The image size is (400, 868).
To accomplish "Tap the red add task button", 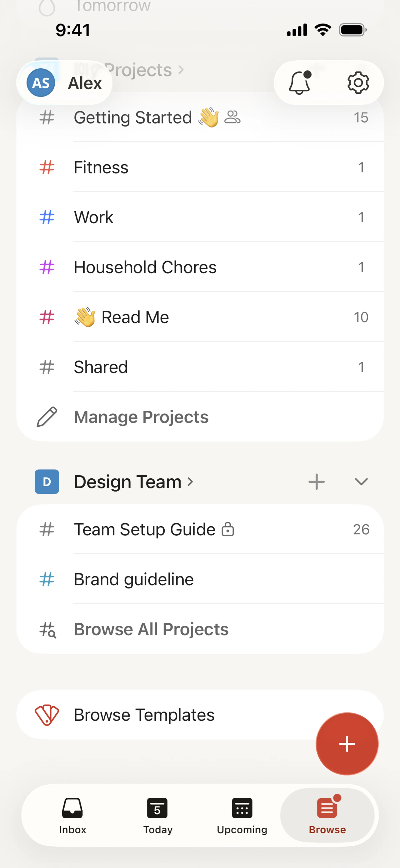I will point(347,744).
